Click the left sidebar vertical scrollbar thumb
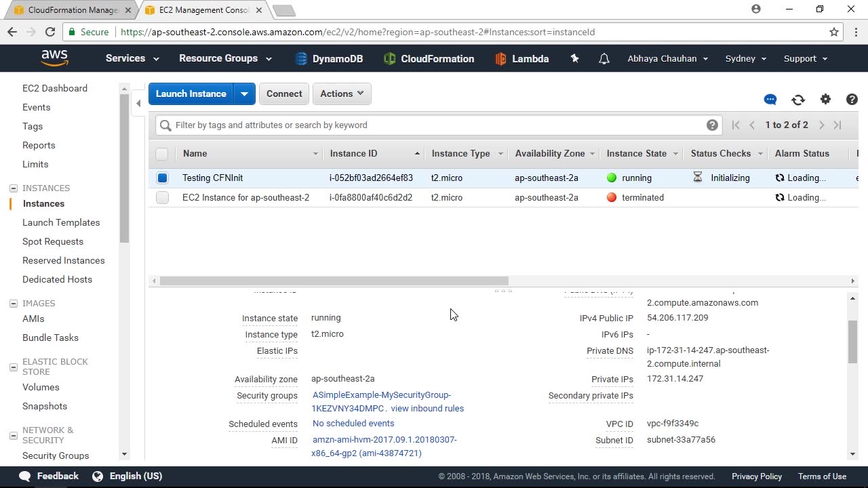Screen dimensions: 868x488 tap(124, 168)
